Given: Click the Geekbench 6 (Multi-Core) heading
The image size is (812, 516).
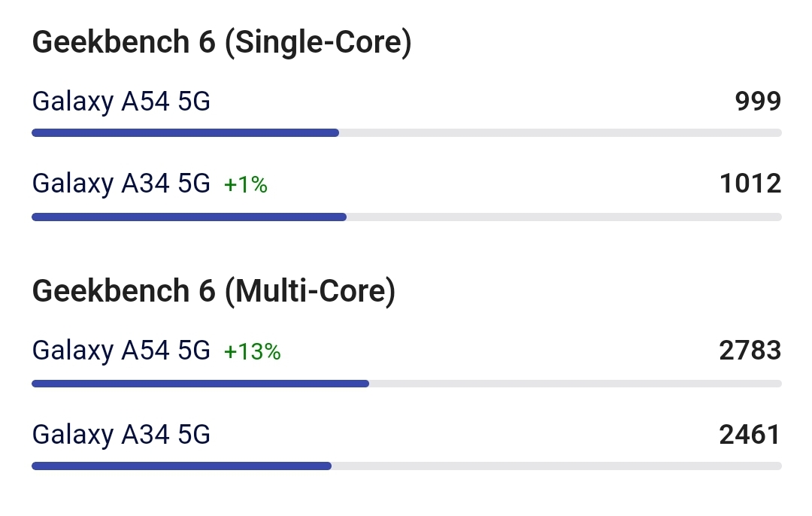Looking at the screenshot, I should pos(214,291).
